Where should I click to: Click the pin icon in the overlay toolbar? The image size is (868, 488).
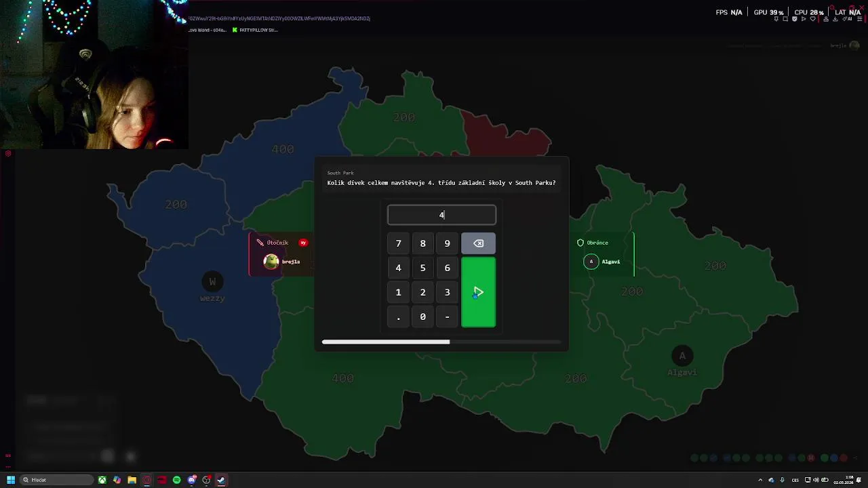[776, 19]
